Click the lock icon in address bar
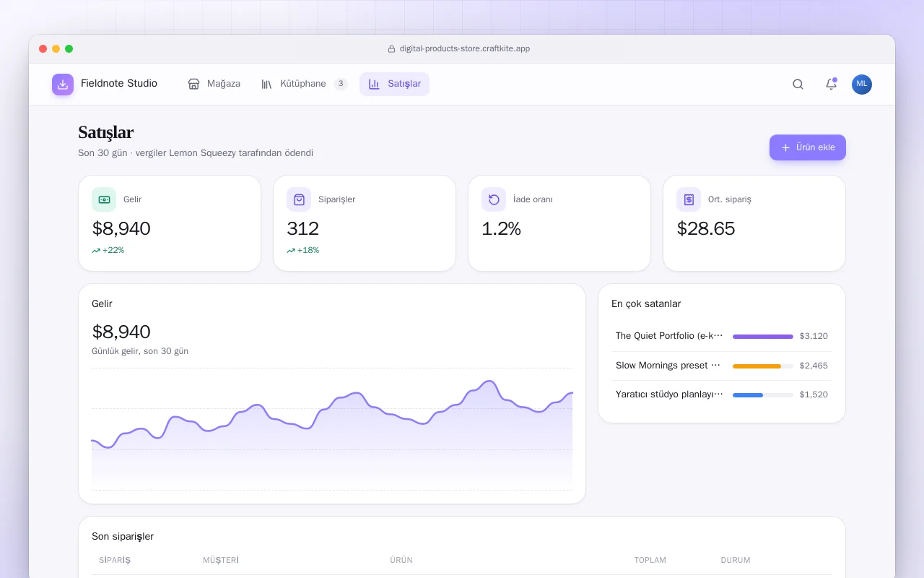Image resolution: width=924 pixels, height=578 pixels. (x=392, y=49)
